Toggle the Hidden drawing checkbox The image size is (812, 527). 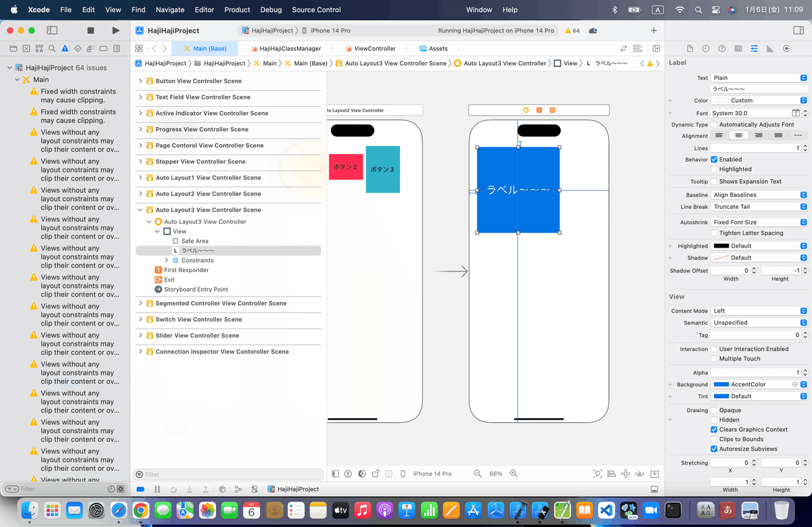714,420
